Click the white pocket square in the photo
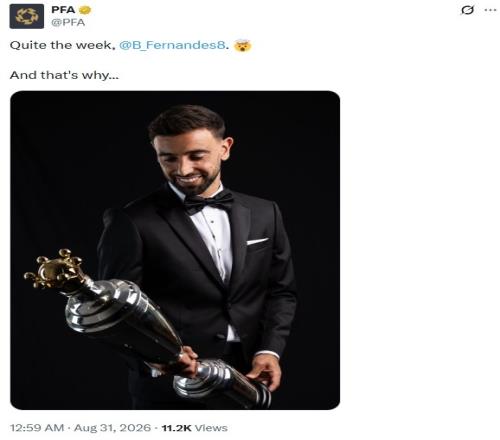Image resolution: width=500 pixels, height=440 pixels. click(257, 241)
